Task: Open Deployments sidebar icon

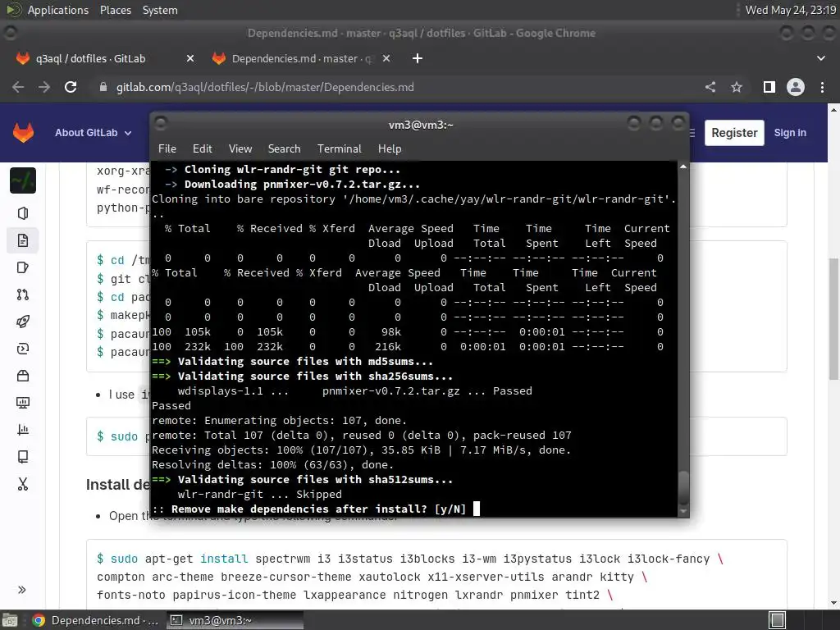Action: (23, 349)
